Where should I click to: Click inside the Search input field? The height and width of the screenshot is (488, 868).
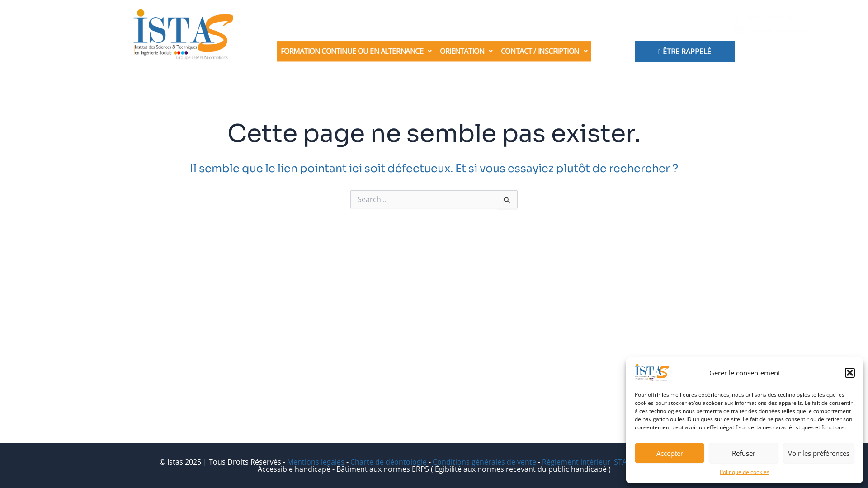(x=425, y=199)
